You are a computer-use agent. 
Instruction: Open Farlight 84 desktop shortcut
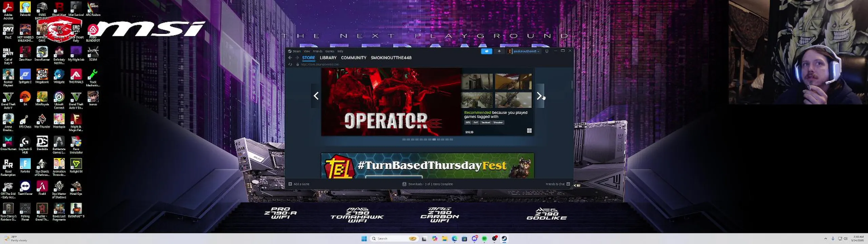(x=76, y=166)
